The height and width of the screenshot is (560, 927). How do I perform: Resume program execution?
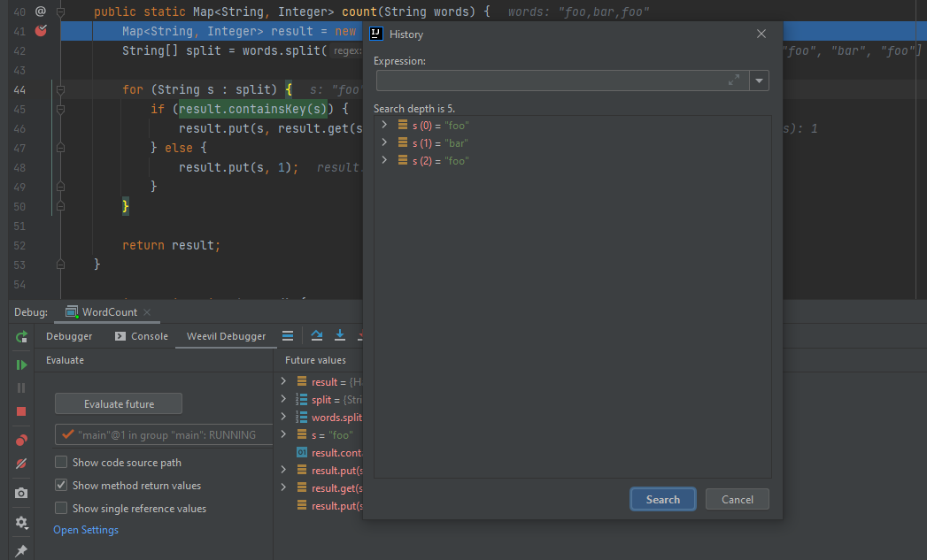[x=21, y=365]
